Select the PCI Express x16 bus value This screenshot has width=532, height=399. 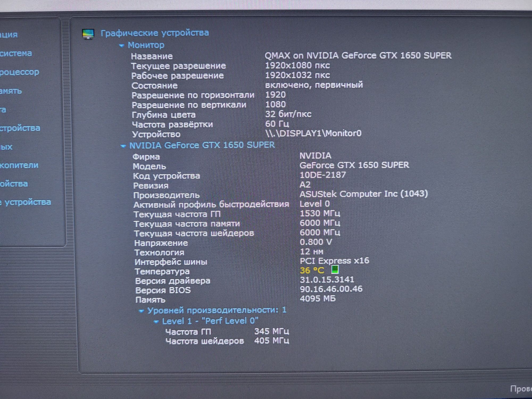(x=334, y=261)
